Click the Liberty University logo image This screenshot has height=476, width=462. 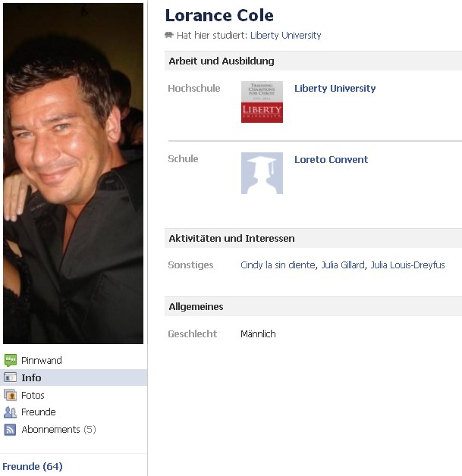(x=262, y=102)
